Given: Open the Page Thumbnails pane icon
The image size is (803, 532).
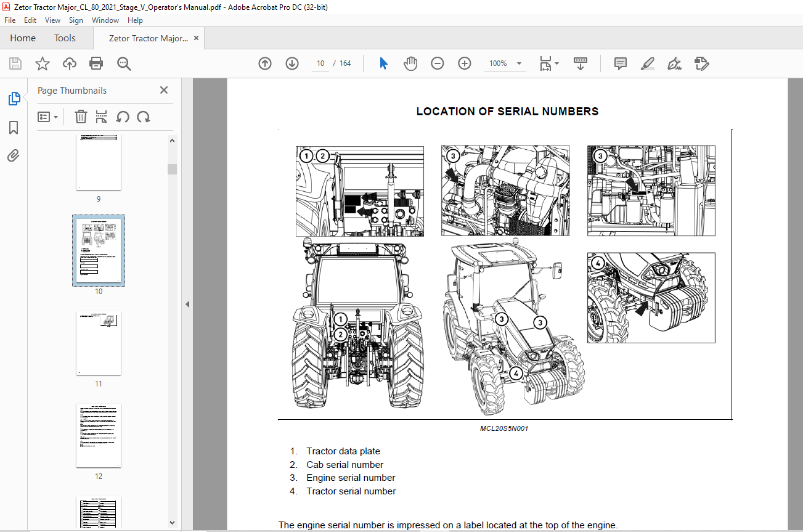Looking at the screenshot, I should [14, 98].
